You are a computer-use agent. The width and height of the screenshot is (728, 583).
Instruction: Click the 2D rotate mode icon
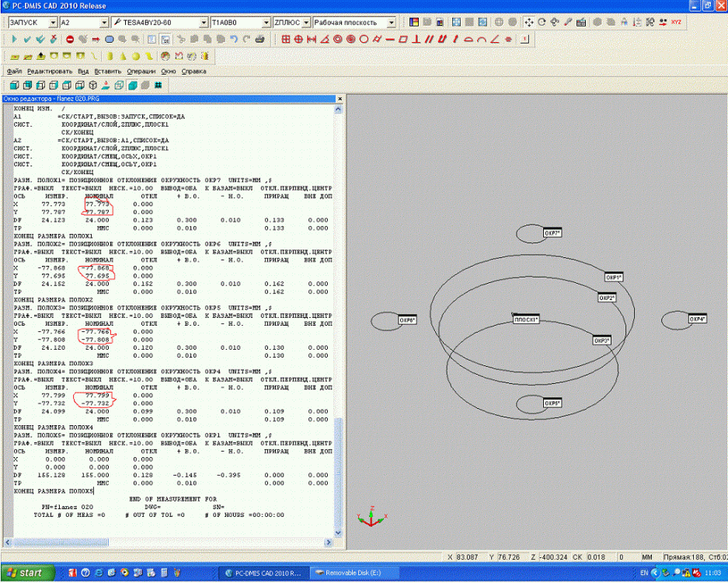click(x=542, y=22)
